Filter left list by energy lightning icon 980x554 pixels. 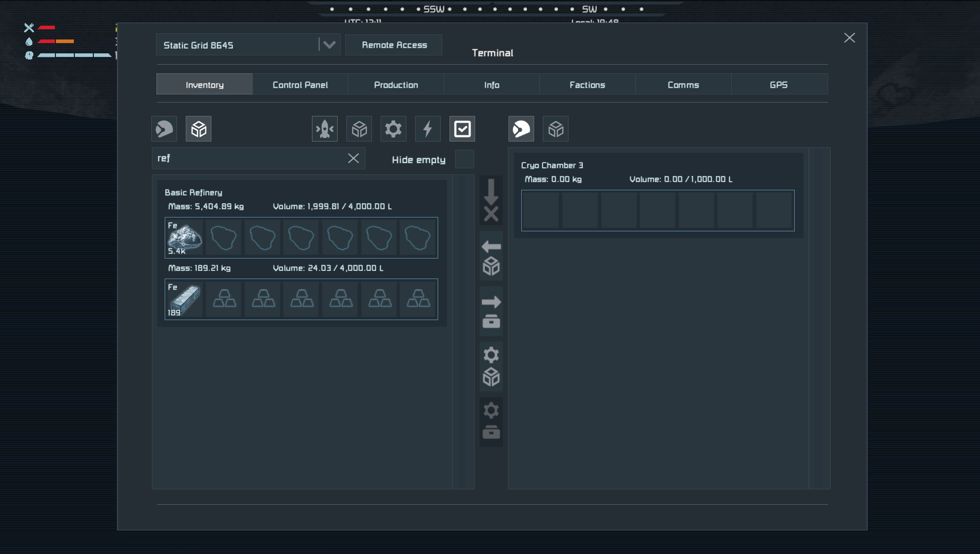click(428, 129)
